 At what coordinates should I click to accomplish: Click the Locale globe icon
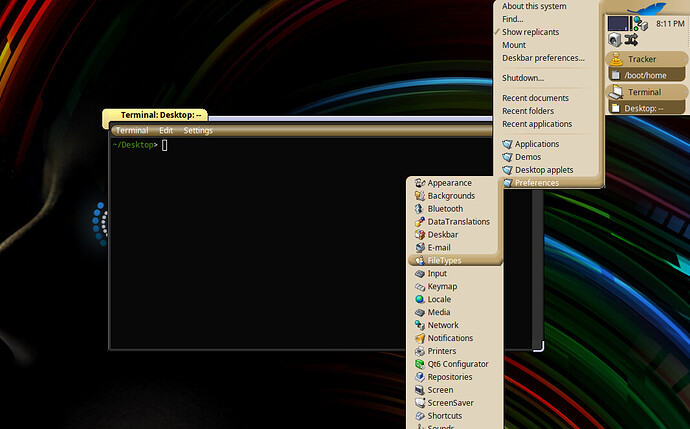(x=420, y=299)
